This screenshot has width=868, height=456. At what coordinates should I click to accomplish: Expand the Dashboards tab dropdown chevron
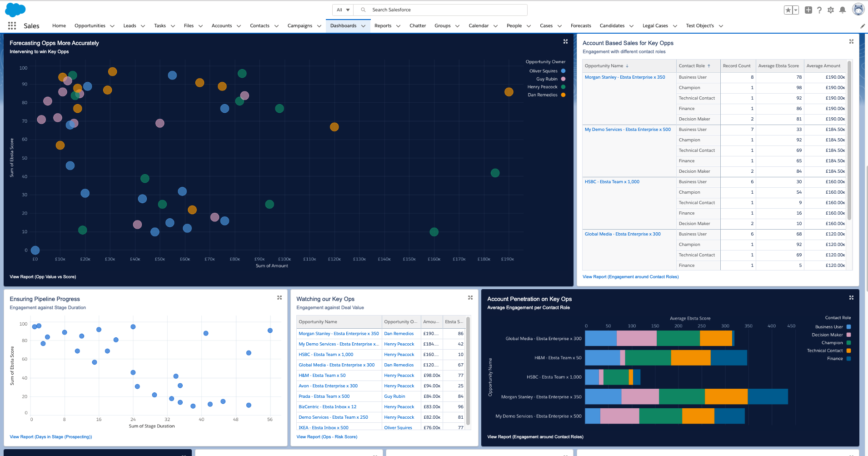click(x=363, y=26)
